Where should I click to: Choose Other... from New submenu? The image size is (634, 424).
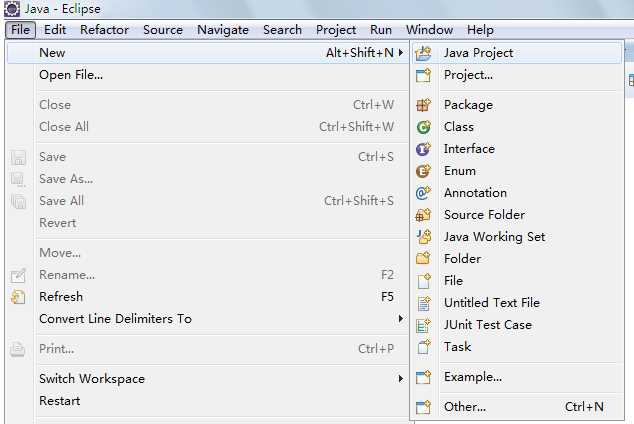[x=517, y=407]
